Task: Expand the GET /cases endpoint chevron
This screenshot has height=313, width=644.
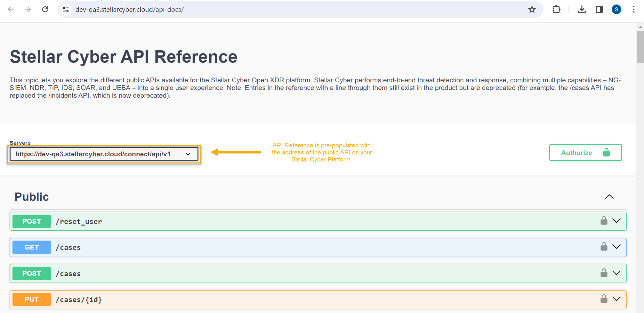Action: point(616,247)
